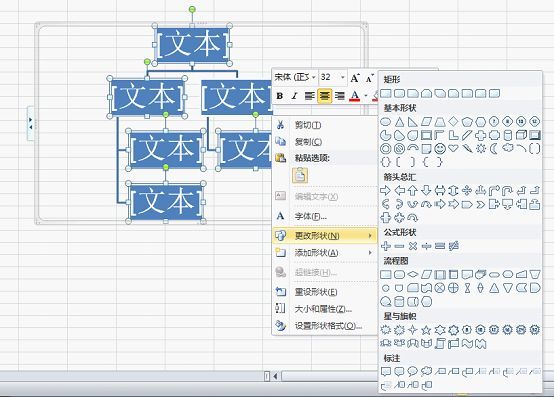Select the quad arrow shape

tap(467, 191)
